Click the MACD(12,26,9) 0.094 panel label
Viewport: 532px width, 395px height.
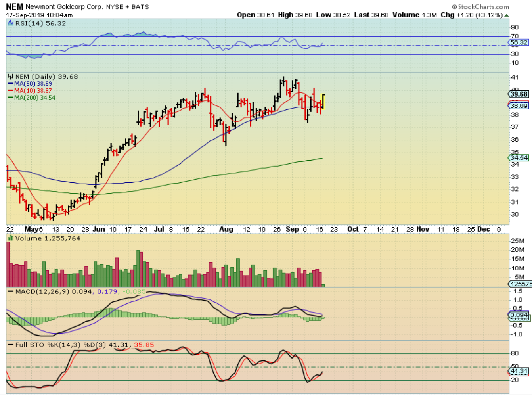[53, 291]
